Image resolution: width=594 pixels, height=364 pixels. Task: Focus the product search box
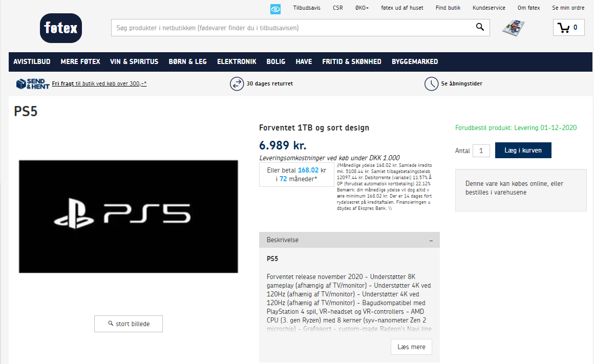click(x=292, y=28)
